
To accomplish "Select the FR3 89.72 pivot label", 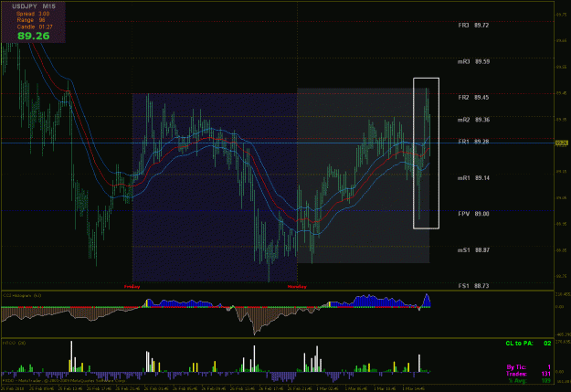I will coord(473,26).
